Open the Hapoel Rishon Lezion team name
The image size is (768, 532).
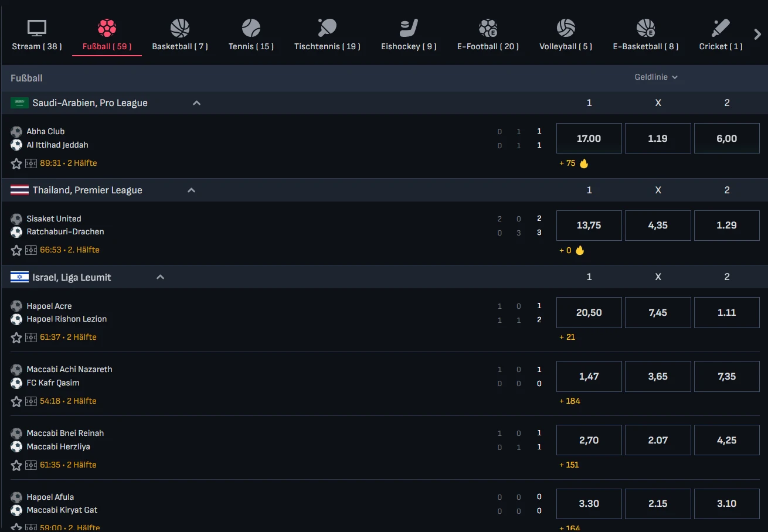pos(67,319)
